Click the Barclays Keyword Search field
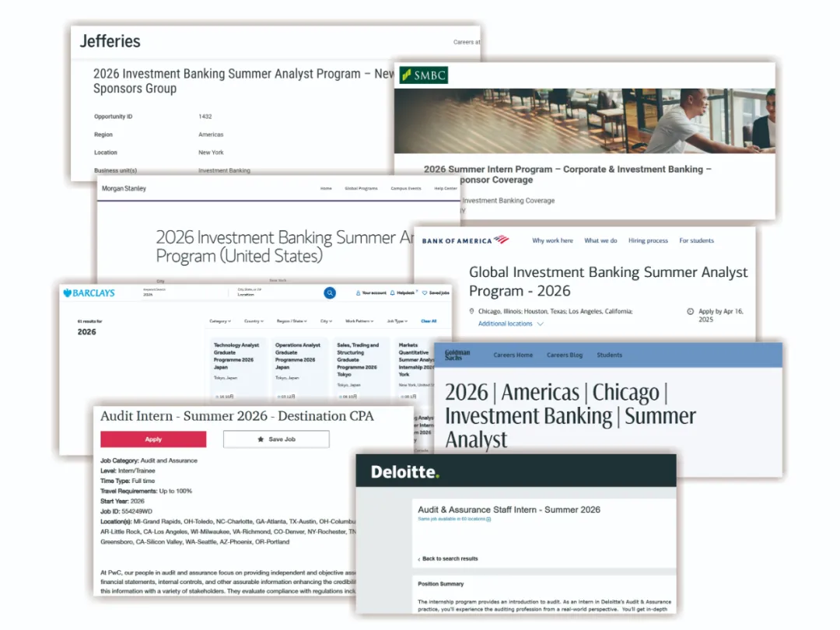The image size is (840, 630). coord(182,292)
